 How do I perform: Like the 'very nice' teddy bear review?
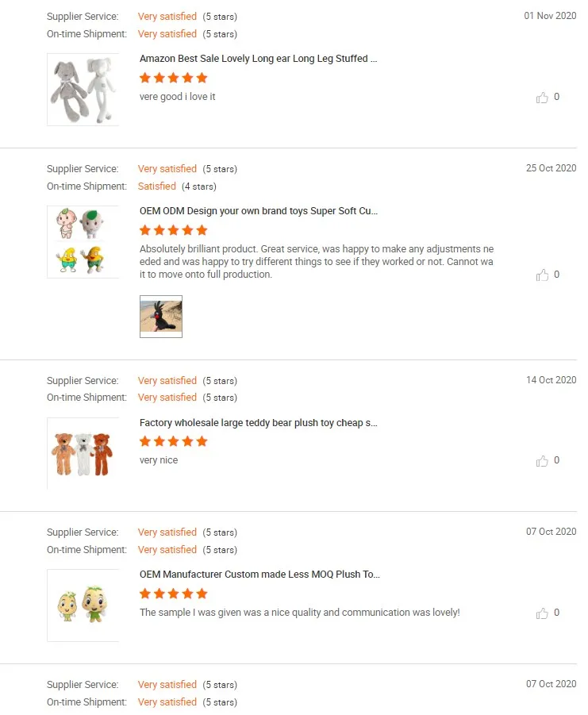[542, 460]
